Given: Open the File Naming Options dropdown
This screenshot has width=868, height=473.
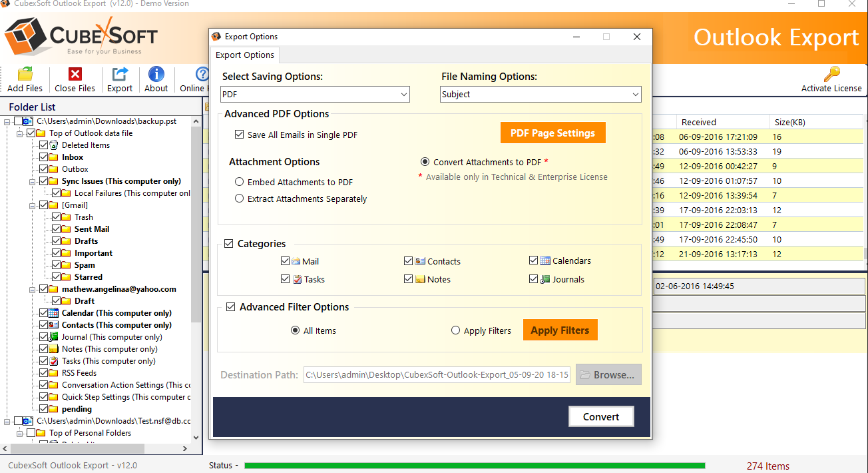Looking at the screenshot, I should click(541, 95).
